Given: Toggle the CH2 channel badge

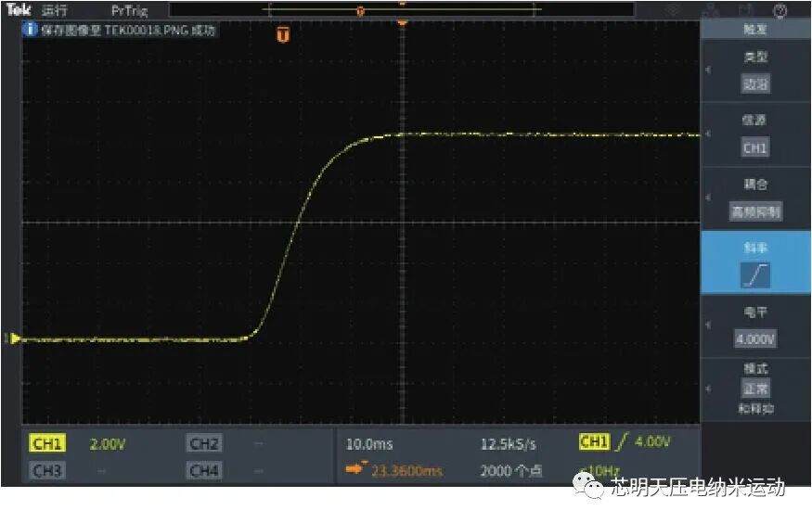Looking at the screenshot, I should point(204,443).
